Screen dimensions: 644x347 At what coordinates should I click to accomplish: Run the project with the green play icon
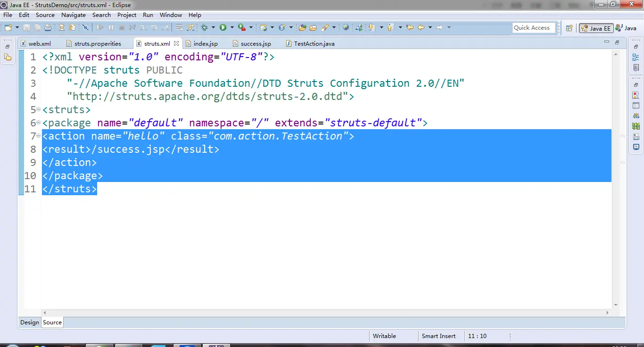(x=223, y=27)
